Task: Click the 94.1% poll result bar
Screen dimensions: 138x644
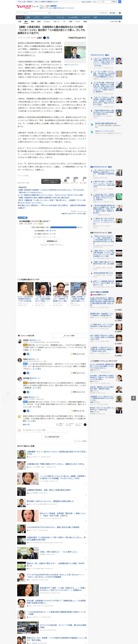Action: [64, 227]
